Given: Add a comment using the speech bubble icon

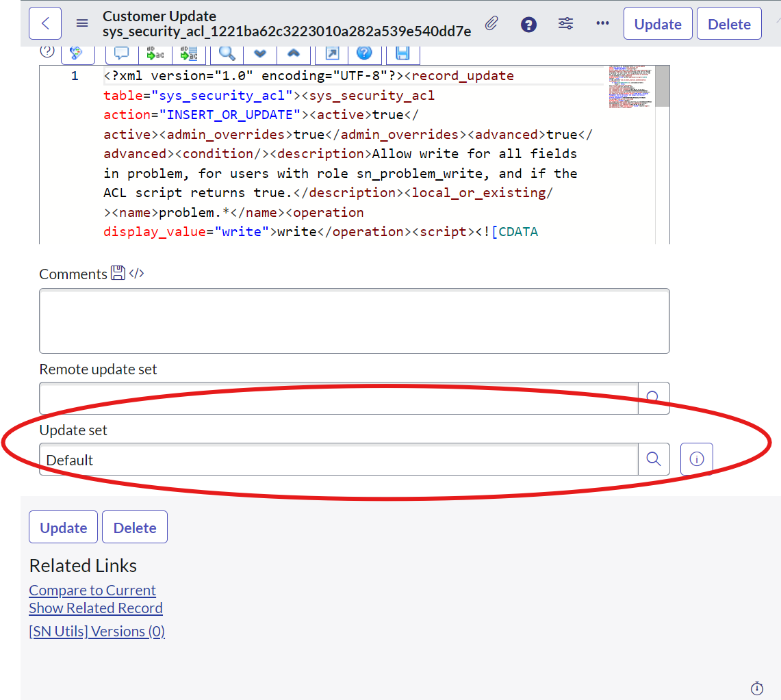Looking at the screenshot, I should pos(121,55).
